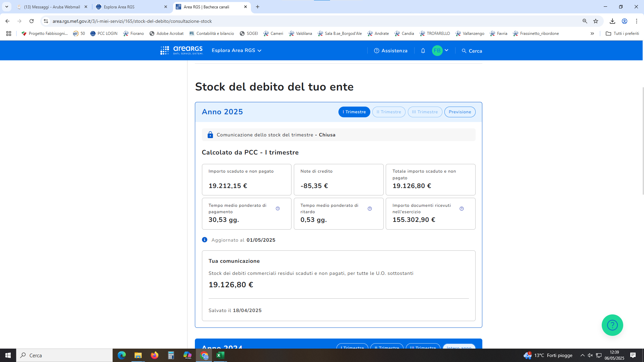
Task: Select II Trimestre for Anno 2025
Action: pyautogui.click(x=388, y=112)
